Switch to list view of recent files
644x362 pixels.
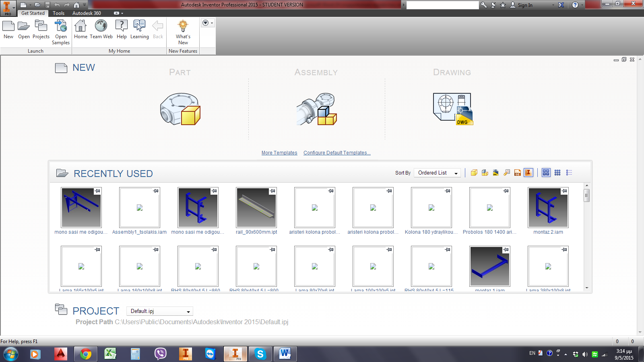(569, 173)
